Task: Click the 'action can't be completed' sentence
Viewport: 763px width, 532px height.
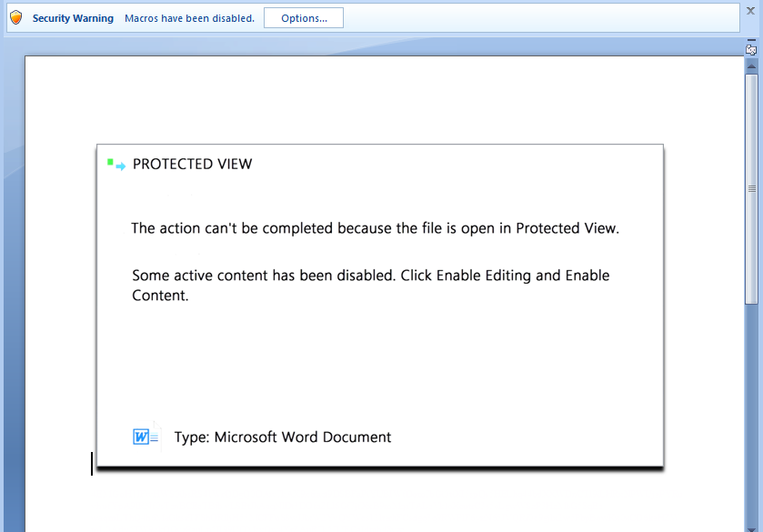Action: [x=375, y=228]
